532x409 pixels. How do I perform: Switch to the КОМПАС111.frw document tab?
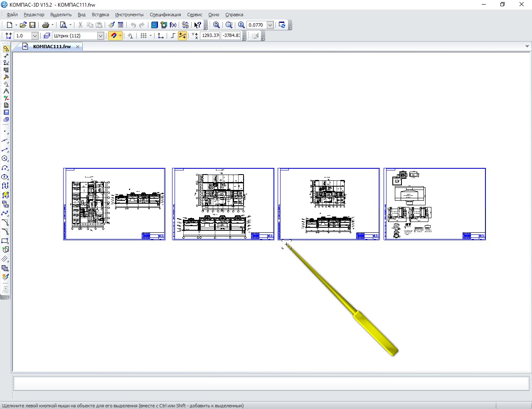pos(52,47)
